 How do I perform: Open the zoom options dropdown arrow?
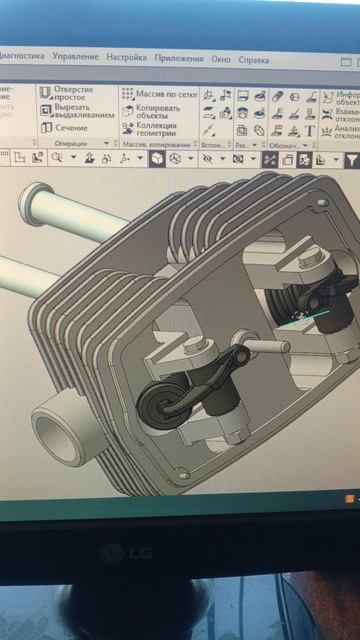tap(73, 157)
